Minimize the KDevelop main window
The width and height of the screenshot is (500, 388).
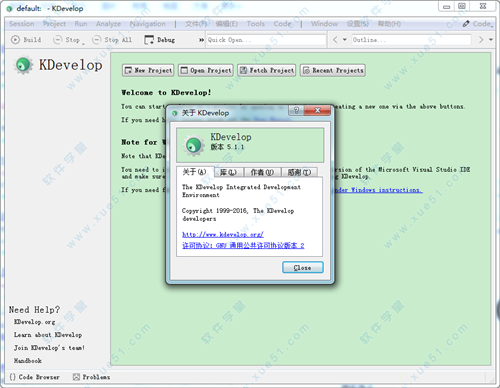[x=447, y=6]
